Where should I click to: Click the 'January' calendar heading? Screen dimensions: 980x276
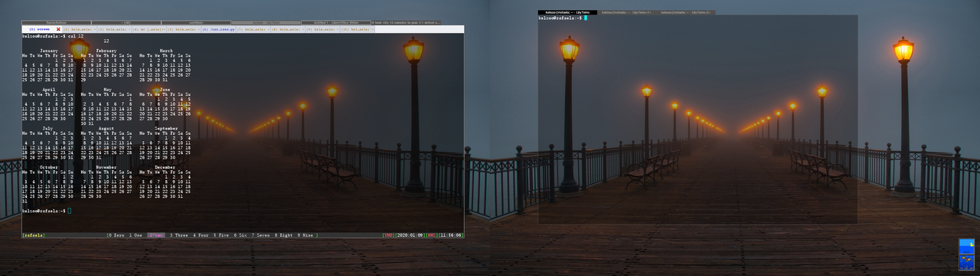(49, 51)
